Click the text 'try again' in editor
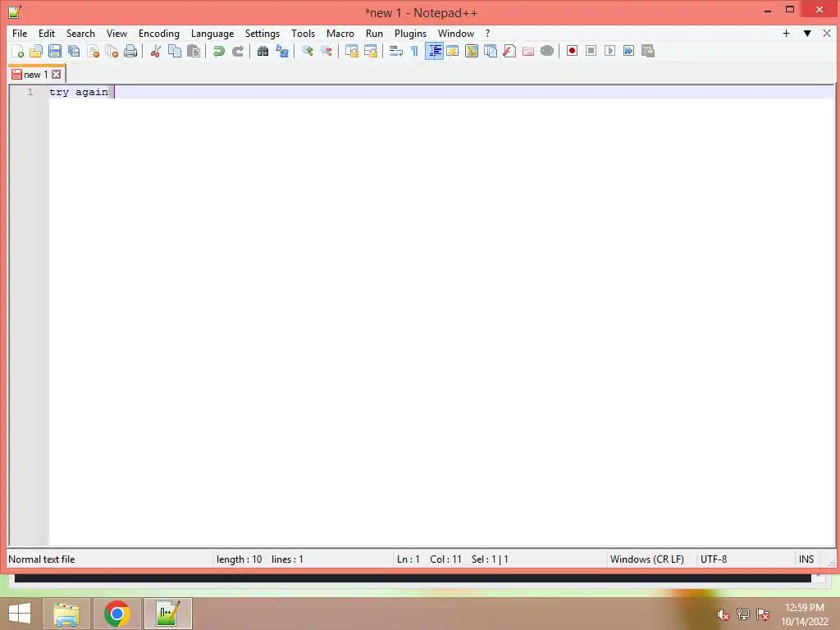 [79, 92]
